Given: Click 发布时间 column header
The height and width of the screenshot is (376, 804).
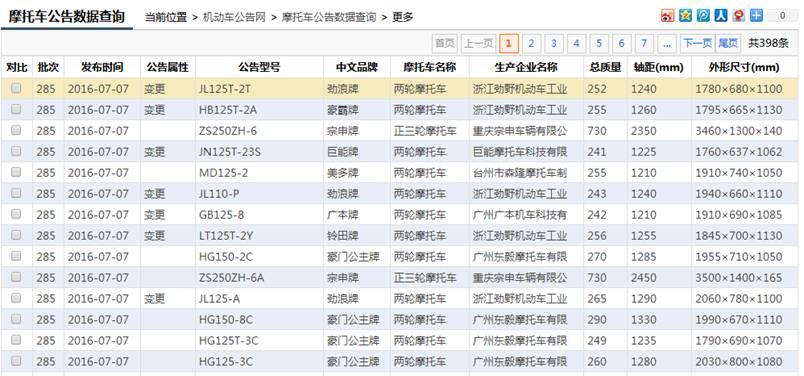Looking at the screenshot, I should 102,67.
